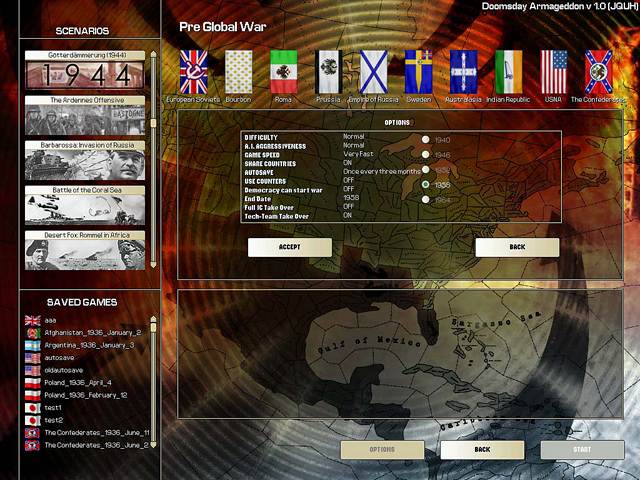Load the 'test2' saved game

click(54, 420)
